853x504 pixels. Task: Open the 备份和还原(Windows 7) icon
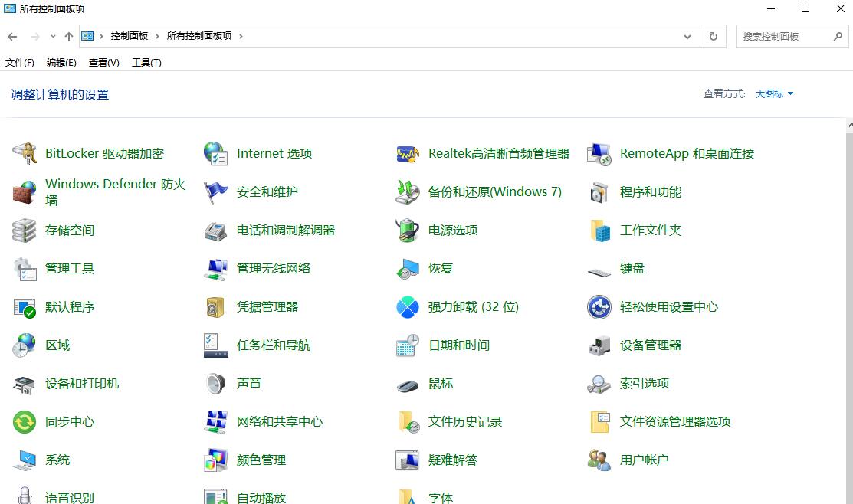click(x=408, y=192)
